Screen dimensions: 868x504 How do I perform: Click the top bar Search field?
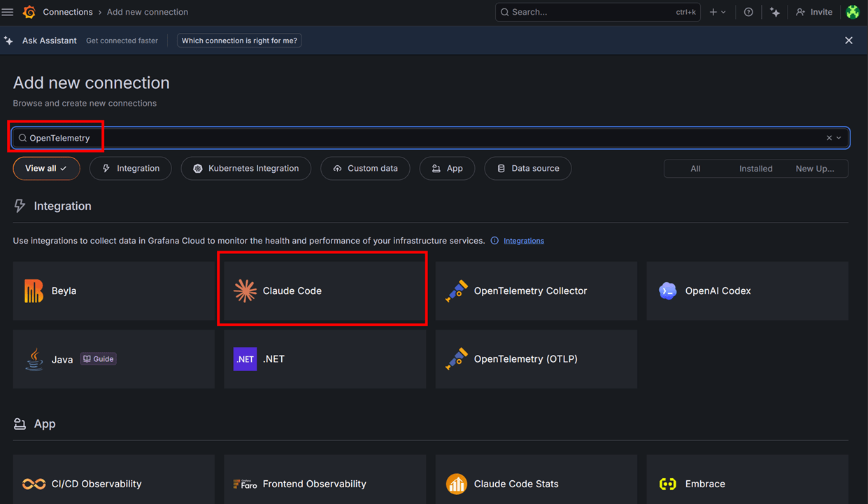pos(598,12)
